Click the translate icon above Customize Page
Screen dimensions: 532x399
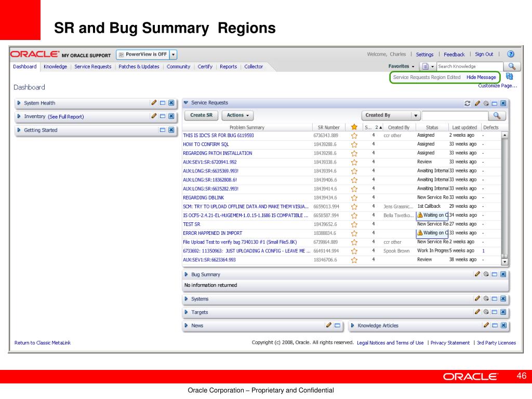(x=509, y=76)
